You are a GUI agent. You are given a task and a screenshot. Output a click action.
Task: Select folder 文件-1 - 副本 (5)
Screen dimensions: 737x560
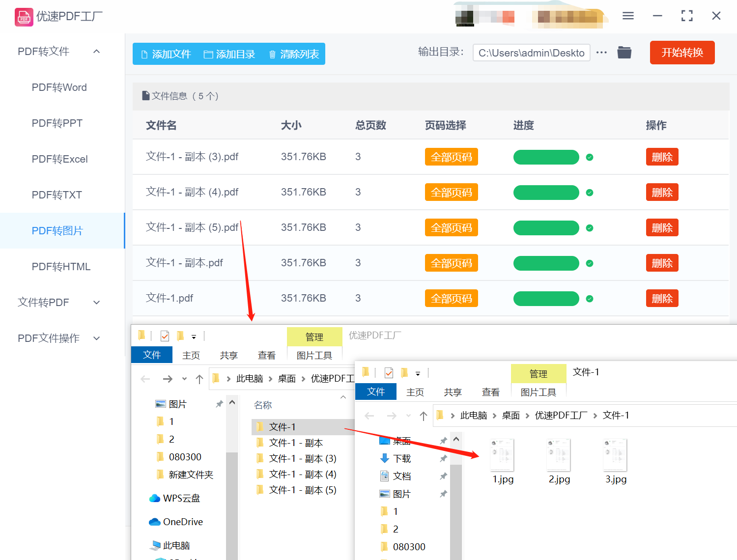point(302,490)
